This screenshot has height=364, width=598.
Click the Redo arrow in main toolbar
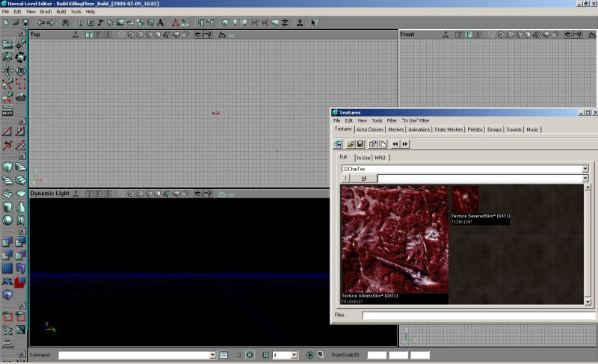tap(50, 23)
